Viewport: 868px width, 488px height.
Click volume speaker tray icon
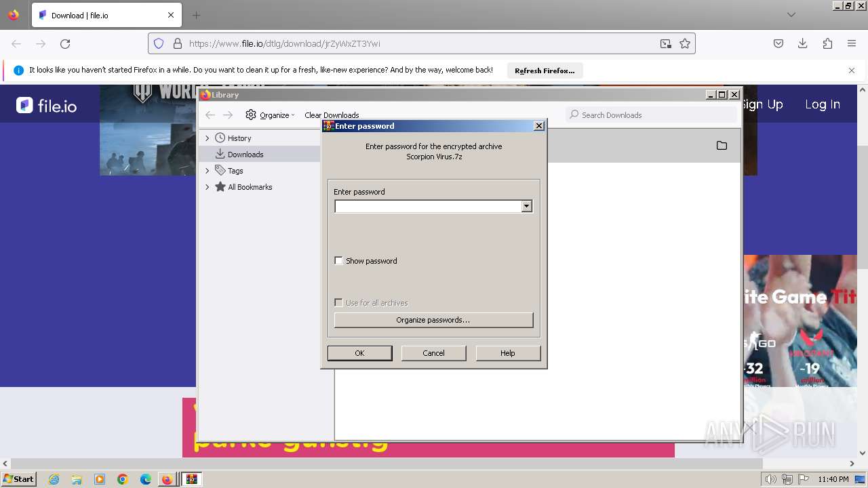771,479
